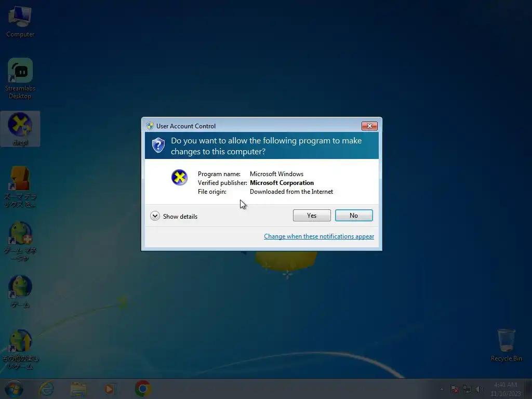The height and width of the screenshot is (399, 532).
Task: Click the volume speaker tray icon
Action: [x=479, y=389]
